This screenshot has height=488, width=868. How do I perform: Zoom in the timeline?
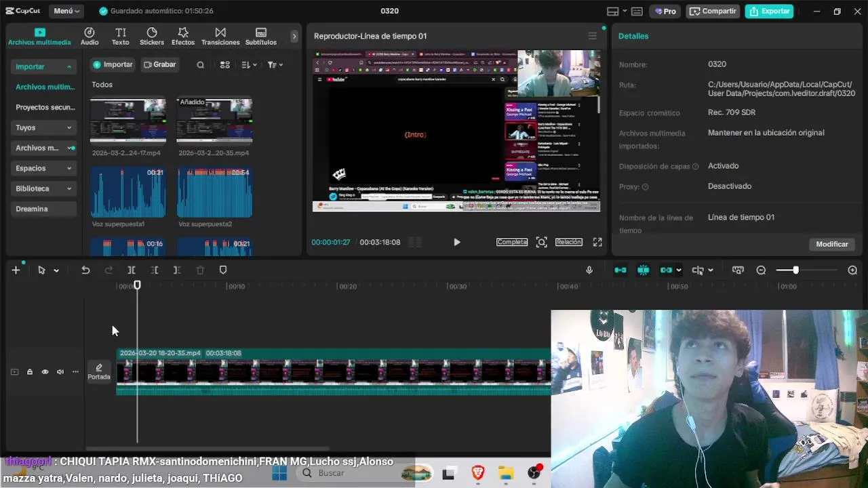852,270
